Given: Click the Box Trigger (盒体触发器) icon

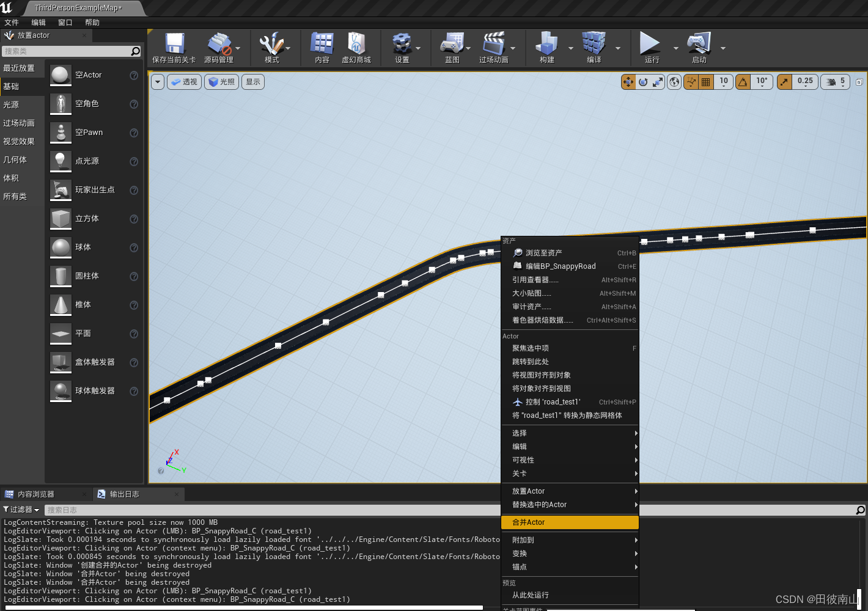Looking at the screenshot, I should coord(61,362).
